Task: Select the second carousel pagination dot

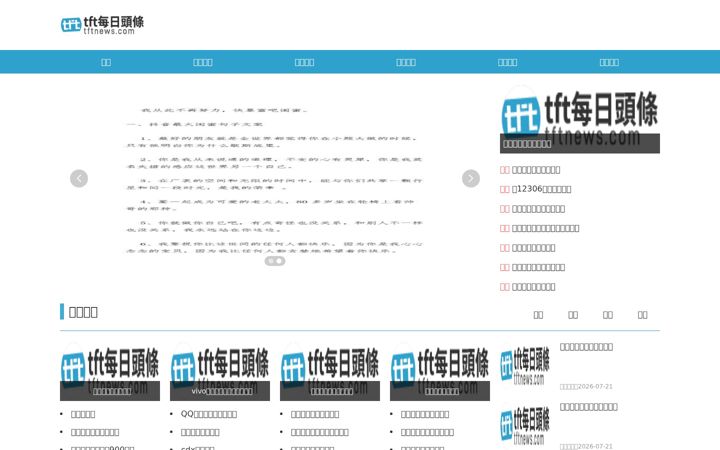Action: tap(279, 261)
